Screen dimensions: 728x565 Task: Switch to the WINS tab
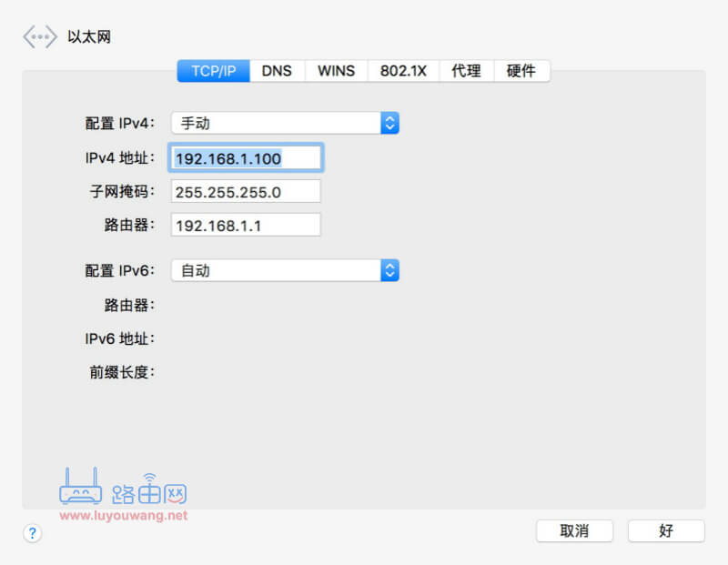[x=336, y=70]
